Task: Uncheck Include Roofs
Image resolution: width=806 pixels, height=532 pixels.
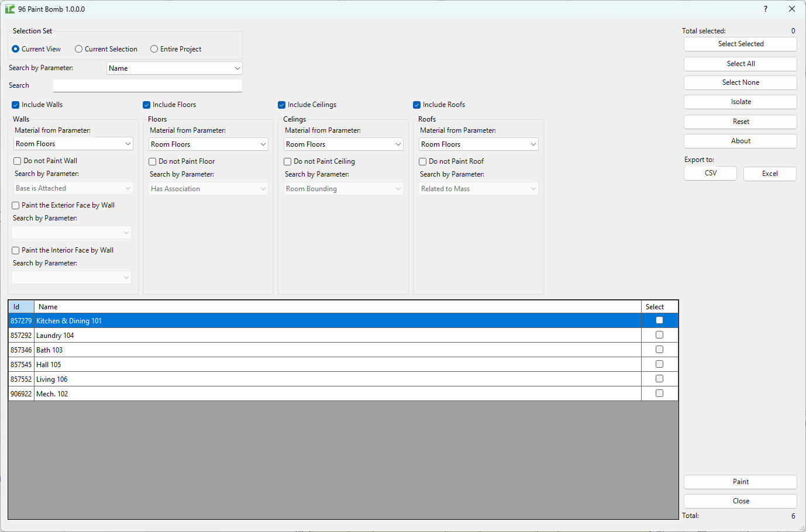Action: pos(416,104)
